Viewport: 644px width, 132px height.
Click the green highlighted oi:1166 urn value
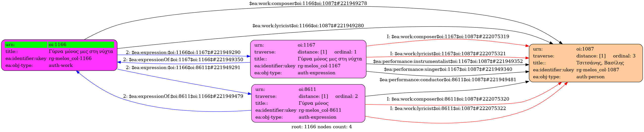[x=81, y=45]
